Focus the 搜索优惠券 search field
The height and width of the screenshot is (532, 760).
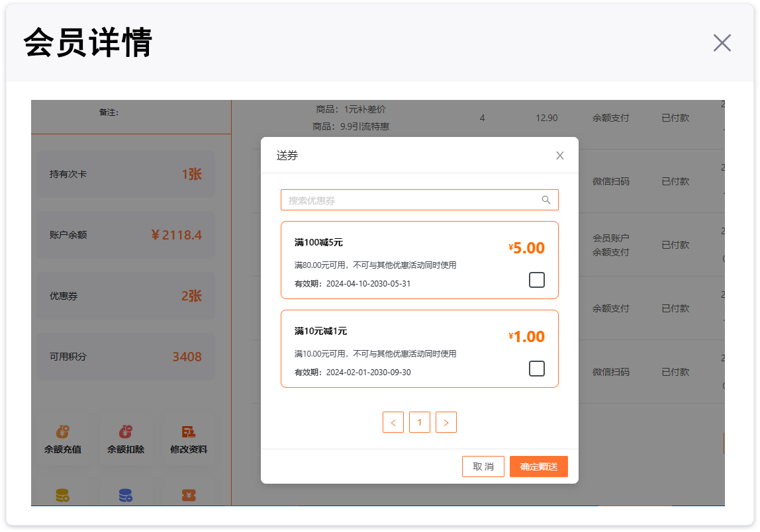point(410,200)
